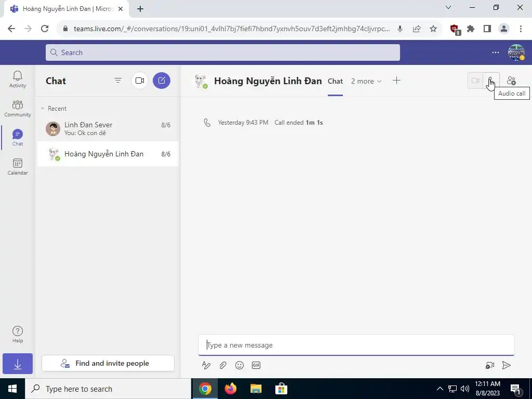
Task: Open the taskbar clock and date
Action: click(x=487, y=389)
